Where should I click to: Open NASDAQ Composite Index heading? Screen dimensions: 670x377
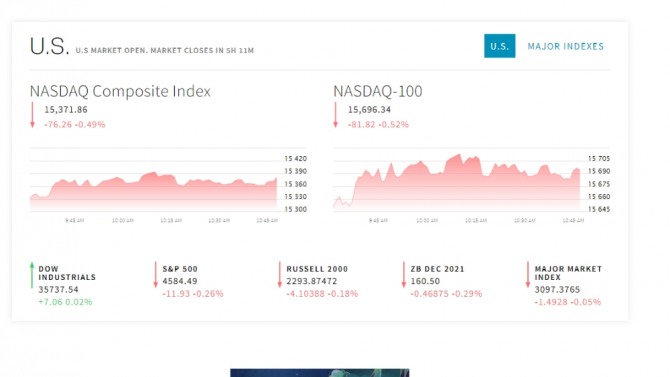pyautogui.click(x=120, y=91)
